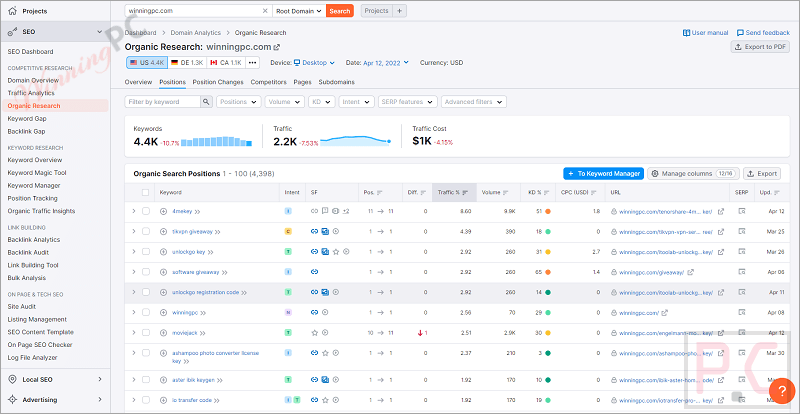Open the User manual link

[706, 33]
